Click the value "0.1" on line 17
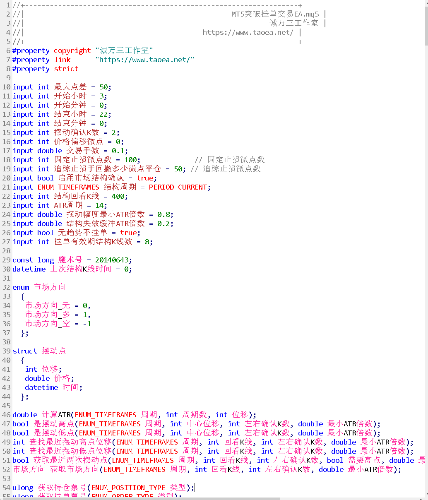The height and width of the screenshot is (500, 428). [x=118, y=151]
